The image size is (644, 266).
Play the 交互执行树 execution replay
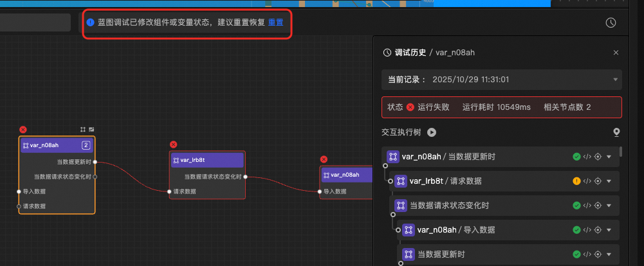coord(431,132)
